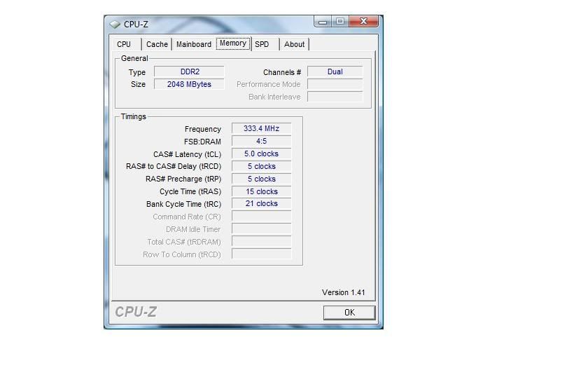
Task: Click the tRCD 5 clocks value
Action: pyautogui.click(x=261, y=166)
